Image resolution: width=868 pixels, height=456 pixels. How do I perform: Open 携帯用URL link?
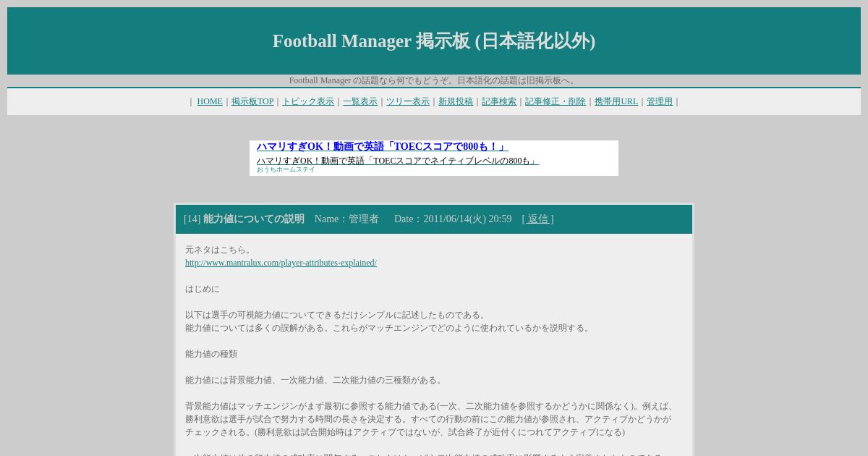tap(616, 102)
